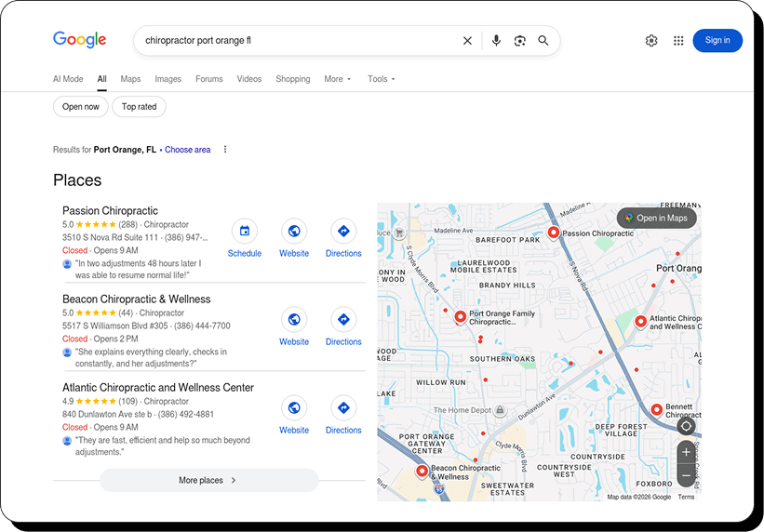The height and width of the screenshot is (532, 764).
Task: Toggle the Top rated filter chip
Action: point(139,107)
